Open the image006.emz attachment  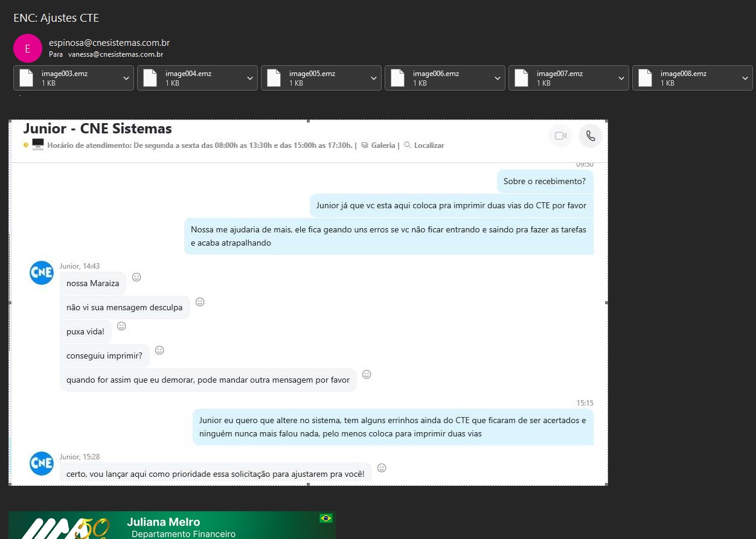[x=435, y=78]
